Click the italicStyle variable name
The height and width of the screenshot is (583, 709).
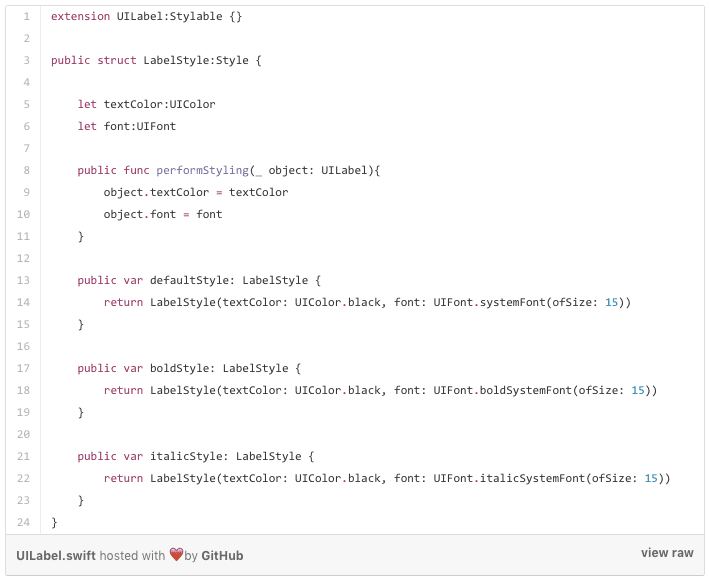point(186,456)
